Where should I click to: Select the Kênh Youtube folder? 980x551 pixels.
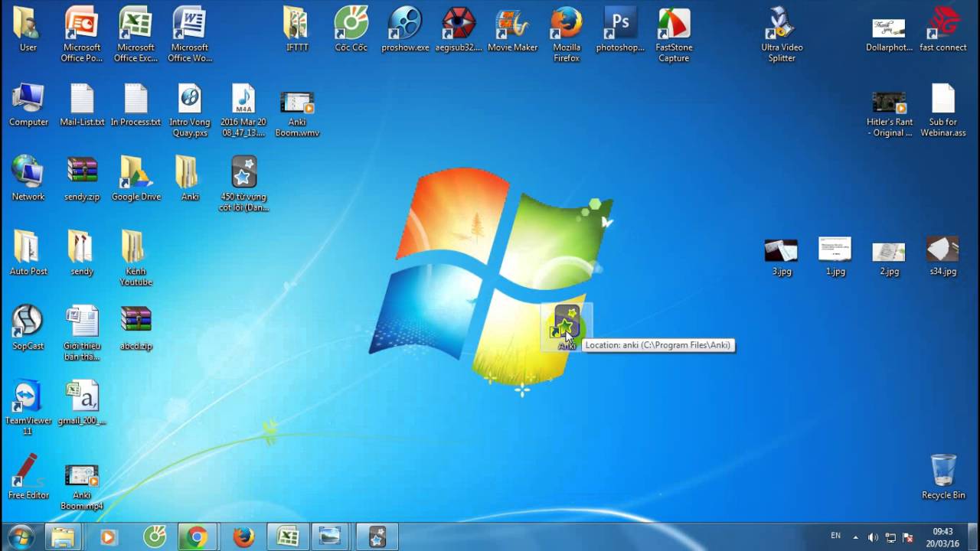point(136,259)
